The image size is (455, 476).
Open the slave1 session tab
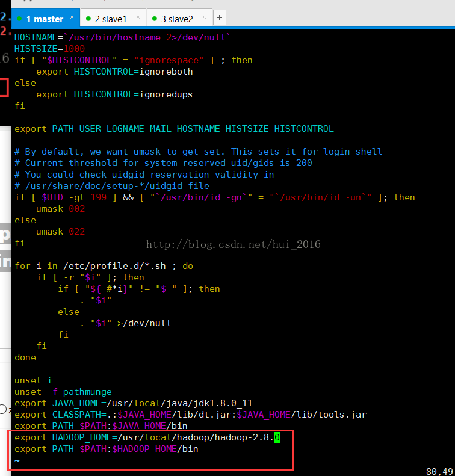pyautogui.click(x=114, y=19)
